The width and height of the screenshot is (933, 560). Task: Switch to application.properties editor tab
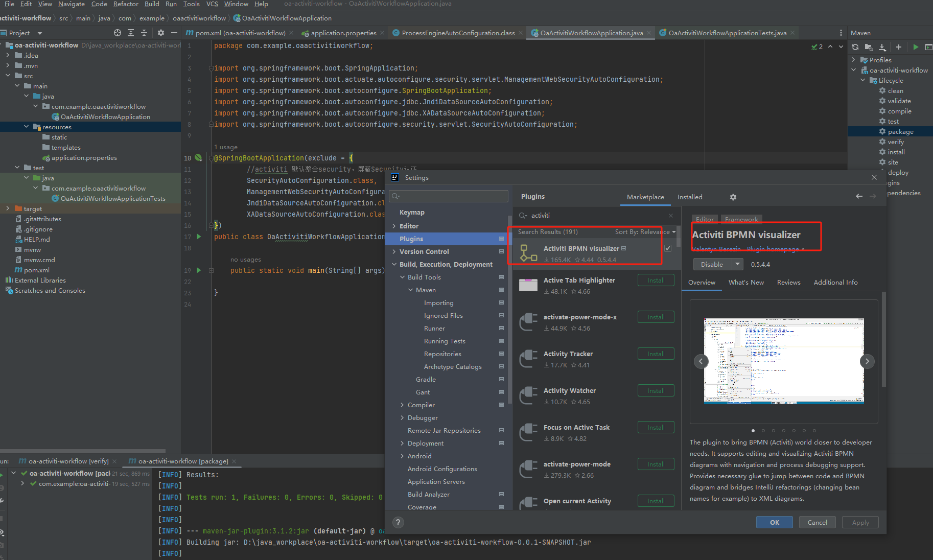(343, 33)
